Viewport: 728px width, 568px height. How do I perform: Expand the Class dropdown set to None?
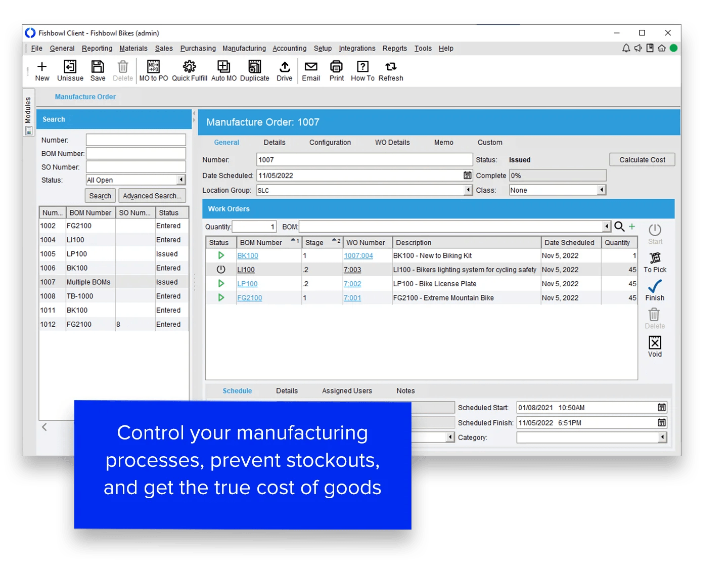(601, 190)
